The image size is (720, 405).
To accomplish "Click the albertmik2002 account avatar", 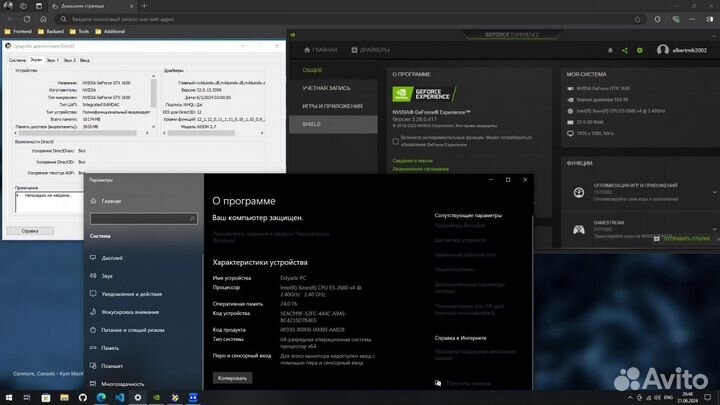I will click(x=661, y=49).
